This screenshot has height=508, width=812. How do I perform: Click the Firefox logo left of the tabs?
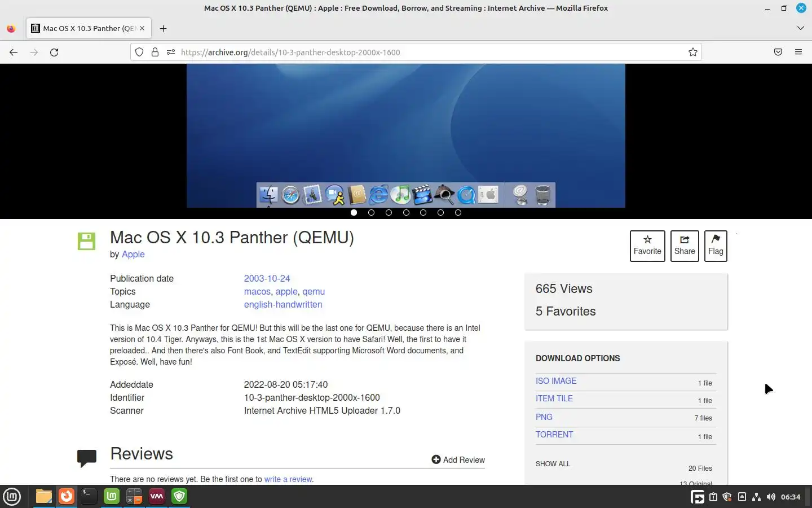(x=11, y=28)
